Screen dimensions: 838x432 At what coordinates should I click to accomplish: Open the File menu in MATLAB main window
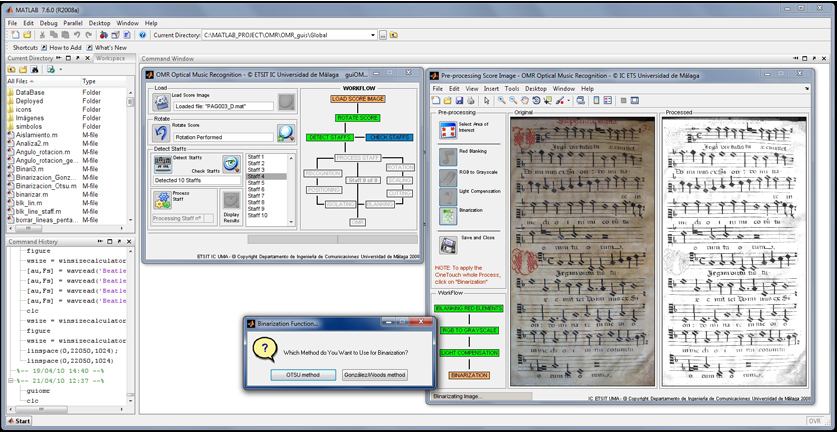pos(12,23)
